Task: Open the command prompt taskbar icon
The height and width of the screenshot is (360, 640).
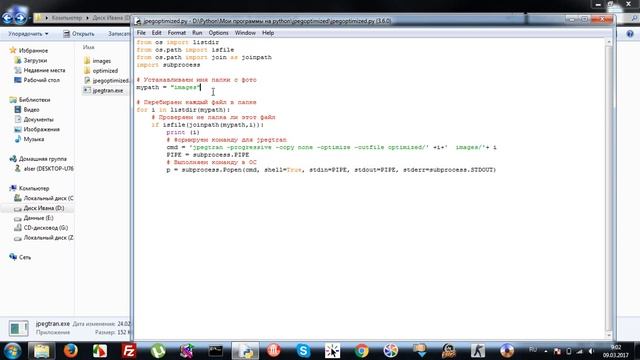Action: (216, 351)
